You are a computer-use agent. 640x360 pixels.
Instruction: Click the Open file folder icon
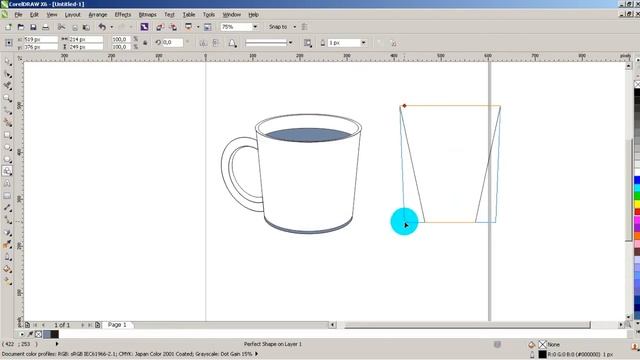[x=21, y=27]
